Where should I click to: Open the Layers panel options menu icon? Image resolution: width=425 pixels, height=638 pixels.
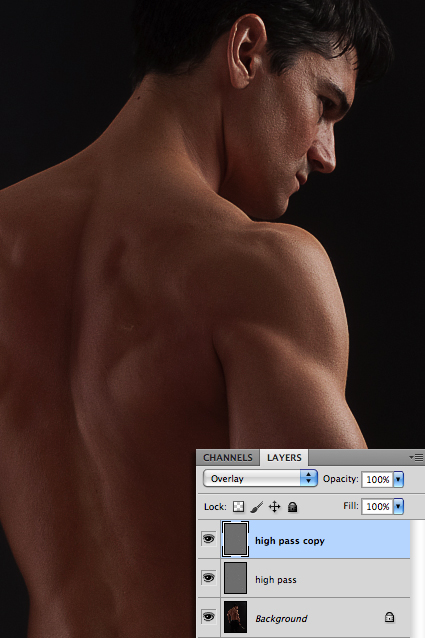(x=416, y=457)
